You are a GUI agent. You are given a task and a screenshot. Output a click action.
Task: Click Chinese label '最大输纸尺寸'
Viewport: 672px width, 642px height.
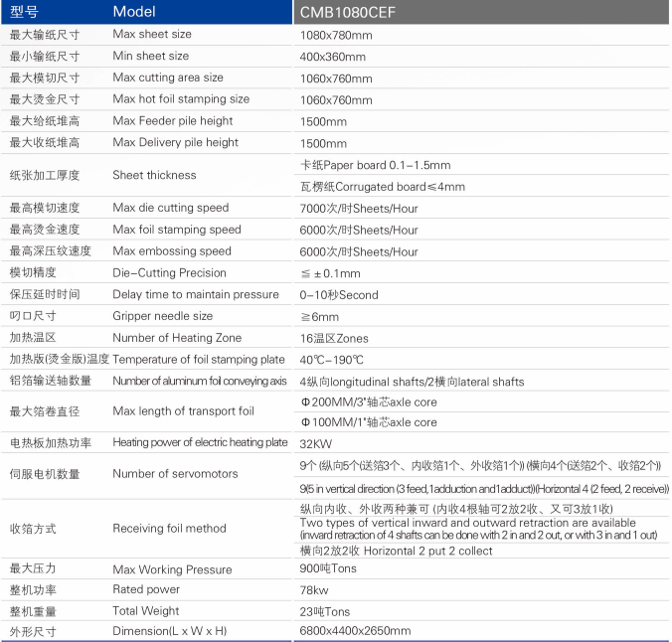click(x=45, y=35)
